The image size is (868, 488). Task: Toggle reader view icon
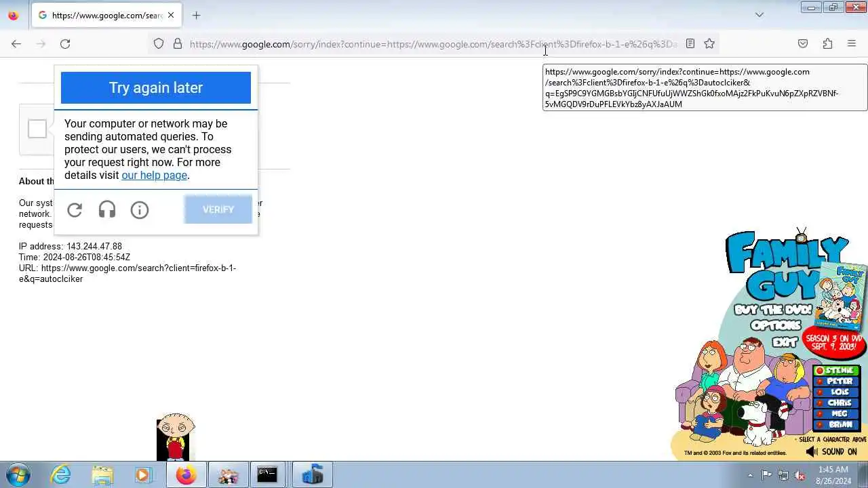(x=690, y=43)
